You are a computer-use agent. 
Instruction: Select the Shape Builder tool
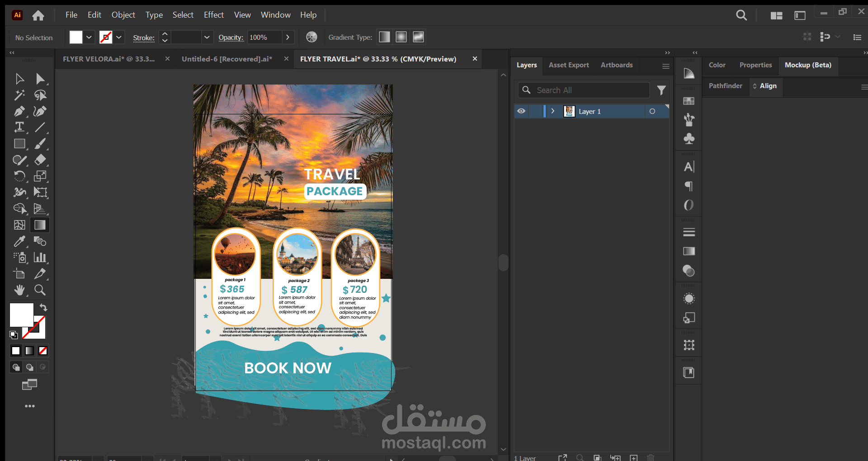coord(19,209)
